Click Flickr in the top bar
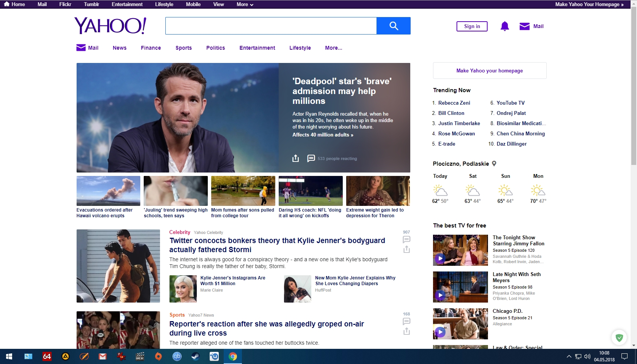Image resolution: width=637 pixels, height=364 pixels. (65, 4)
